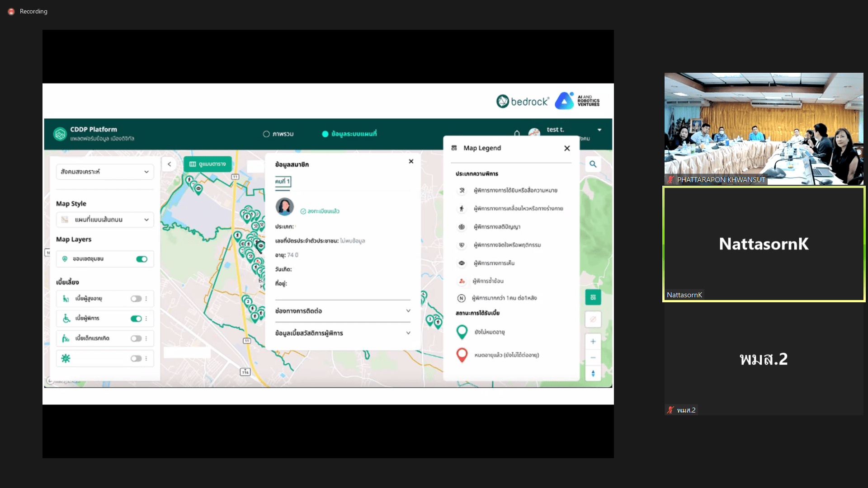Screen dimensions: 868x488
Task: Close the ข้อมูลสมาชิก member info panel
Action: tap(411, 161)
